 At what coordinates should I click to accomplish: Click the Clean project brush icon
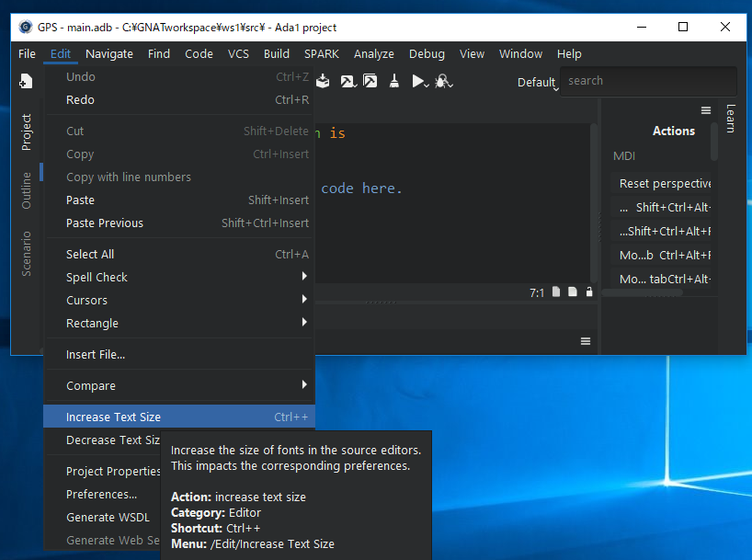(394, 81)
